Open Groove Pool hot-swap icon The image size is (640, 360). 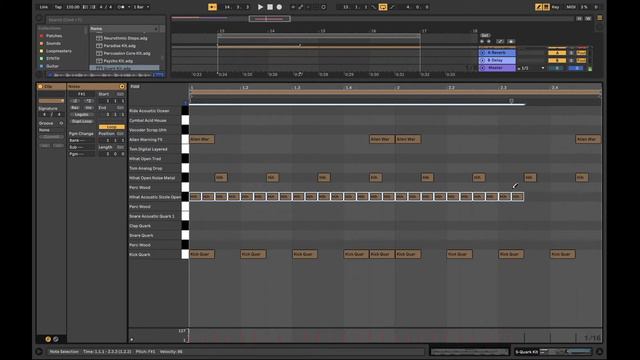[61, 123]
